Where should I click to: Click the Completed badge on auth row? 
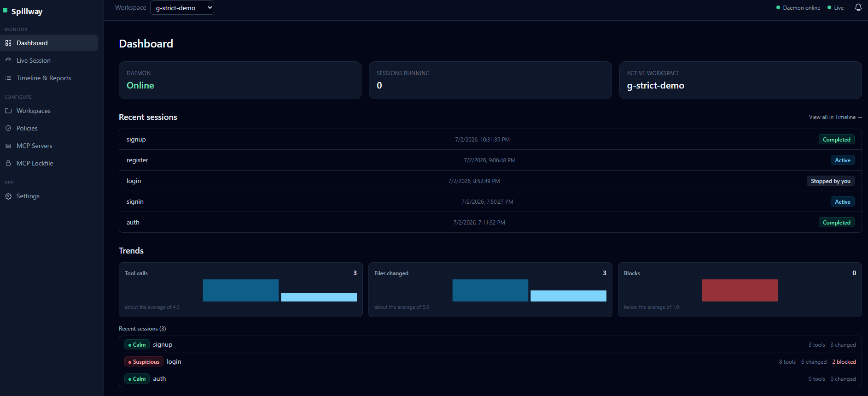click(x=836, y=223)
